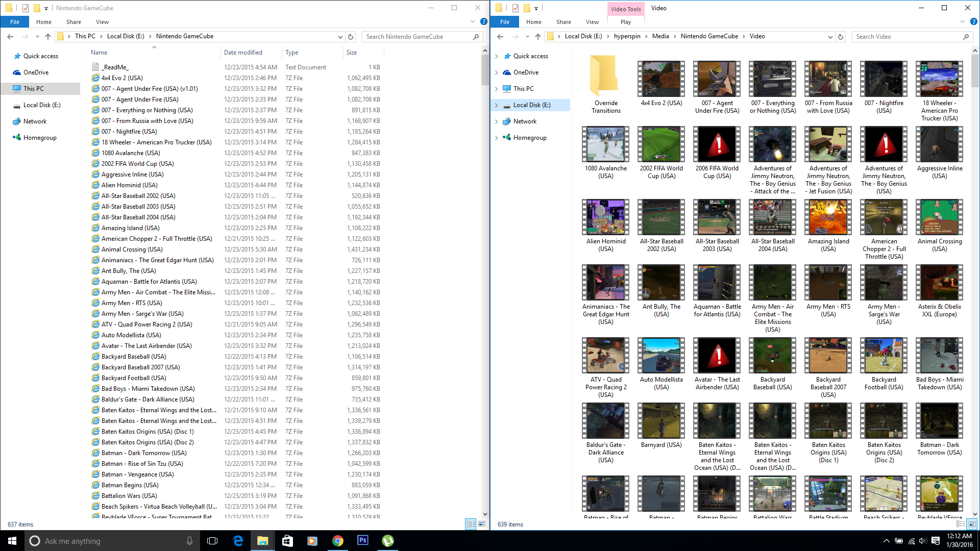Open OneDrive in left navigation pane

coord(36,72)
